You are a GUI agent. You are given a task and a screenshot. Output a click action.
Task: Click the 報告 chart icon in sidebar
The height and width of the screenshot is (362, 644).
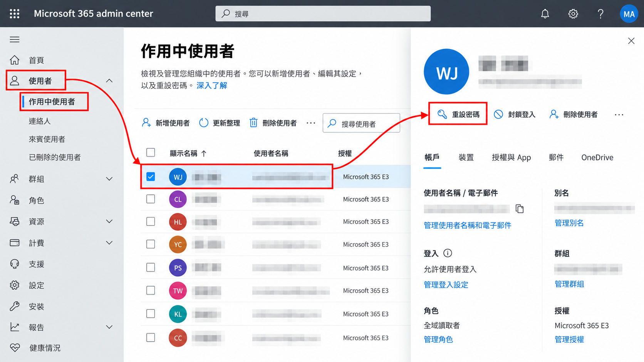click(15, 327)
